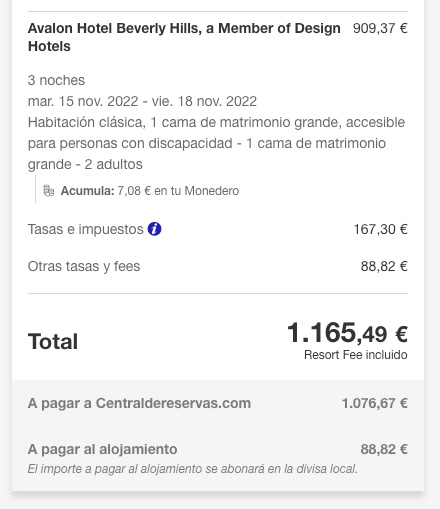Click the 88,82 € other fees amount
The height and width of the screenshot is (509, 440).
click(384, 266)
